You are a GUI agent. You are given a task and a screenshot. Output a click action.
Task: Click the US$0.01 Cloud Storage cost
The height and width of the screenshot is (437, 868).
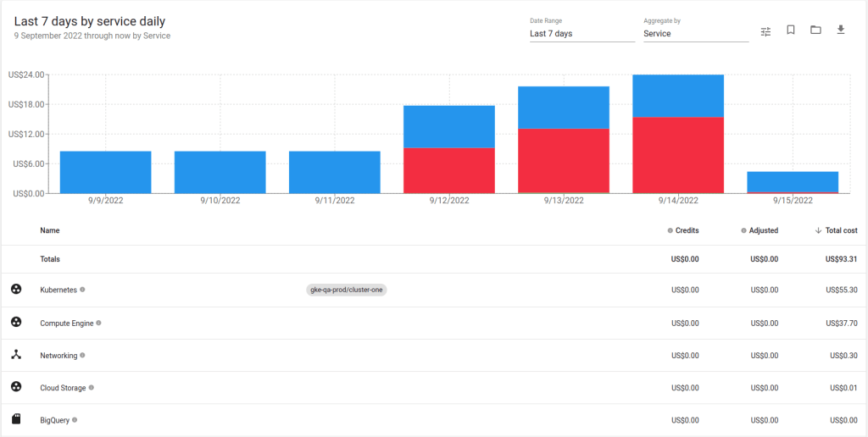pyautogui.click(x=843, y=388)
